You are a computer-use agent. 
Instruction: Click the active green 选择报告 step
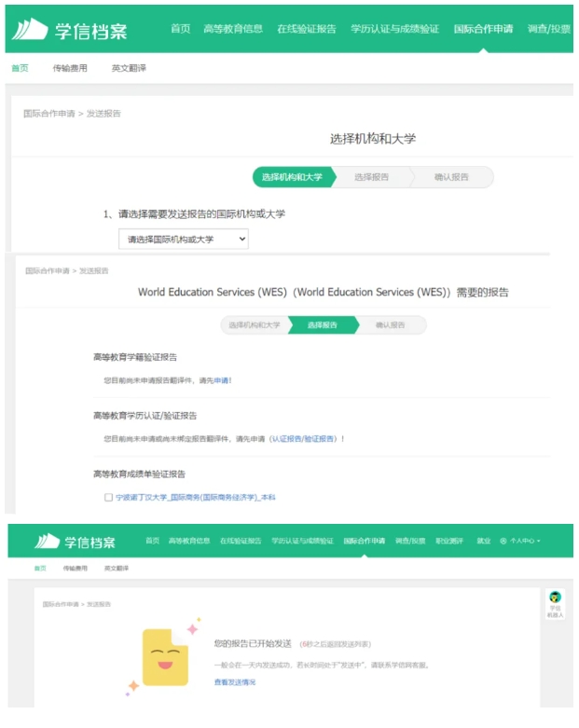[323, 325]
